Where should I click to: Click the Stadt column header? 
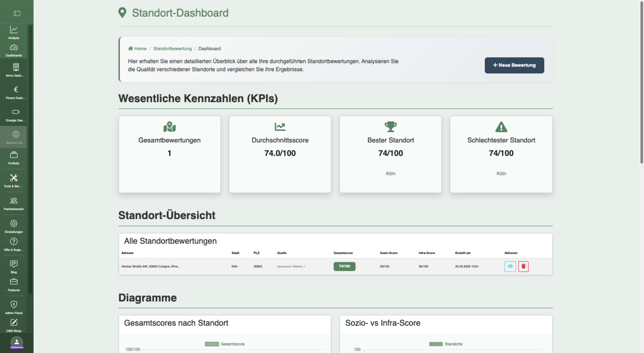[235, 253]
